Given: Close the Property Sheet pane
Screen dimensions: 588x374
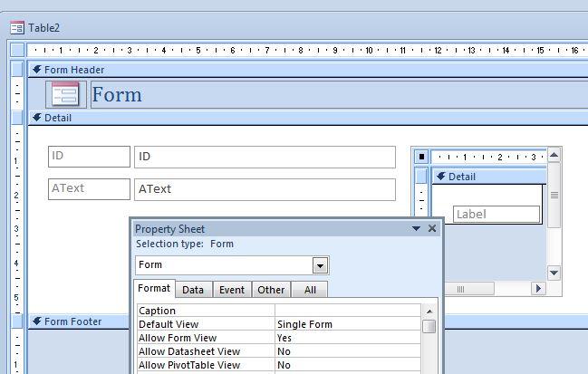Looking at the screenshot, I should click(x=432, y=228).
